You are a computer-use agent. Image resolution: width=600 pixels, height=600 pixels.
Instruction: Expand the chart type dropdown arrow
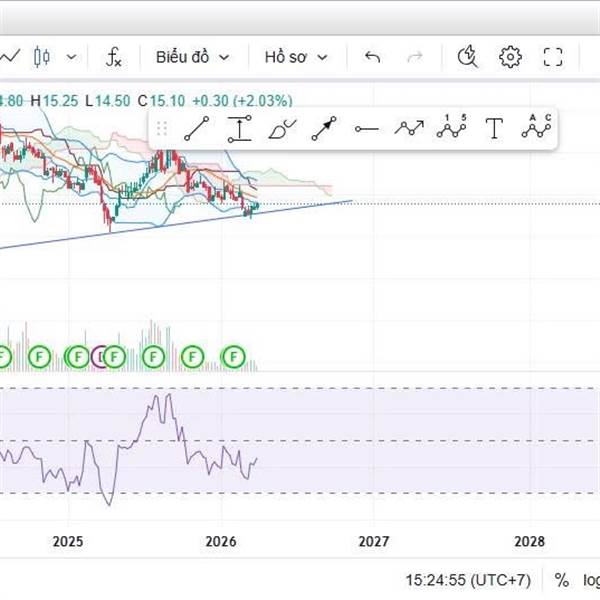[71, 57]
